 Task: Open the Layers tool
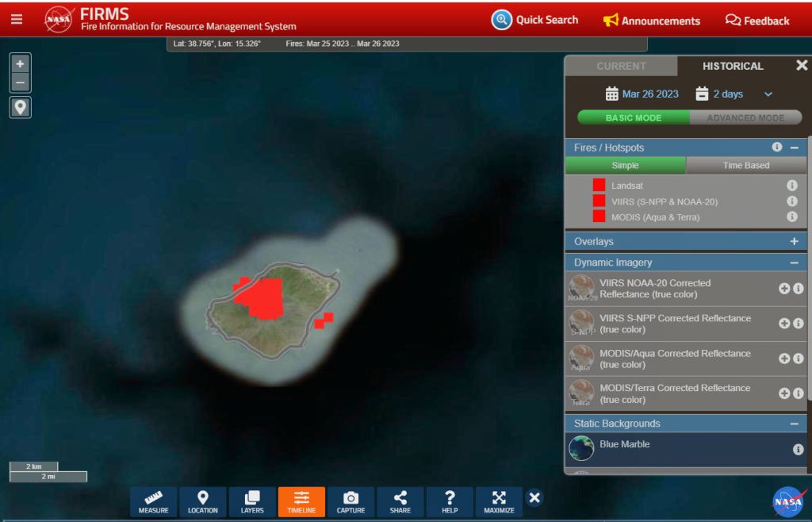[x=252, y=502]
